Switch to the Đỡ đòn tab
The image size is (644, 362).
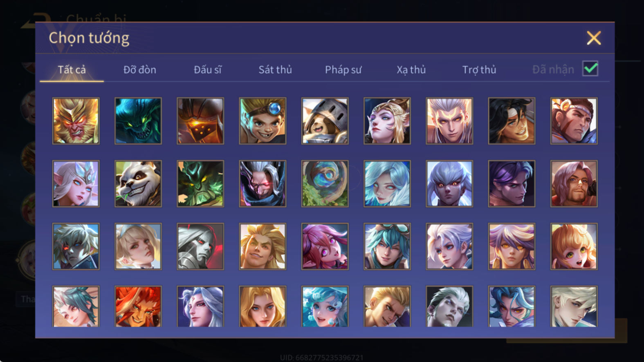tap(140, 70)
